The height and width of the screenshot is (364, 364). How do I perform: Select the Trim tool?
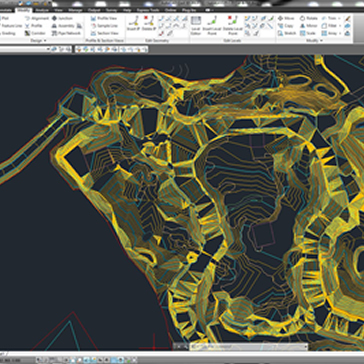(329, 18)
